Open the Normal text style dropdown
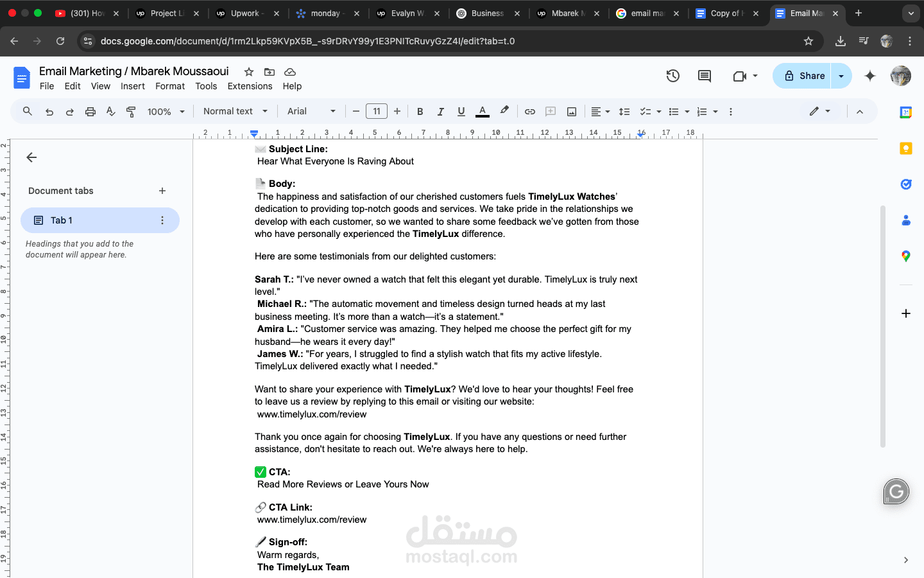This screenshot has width=924, height=578. coord(235,111)
